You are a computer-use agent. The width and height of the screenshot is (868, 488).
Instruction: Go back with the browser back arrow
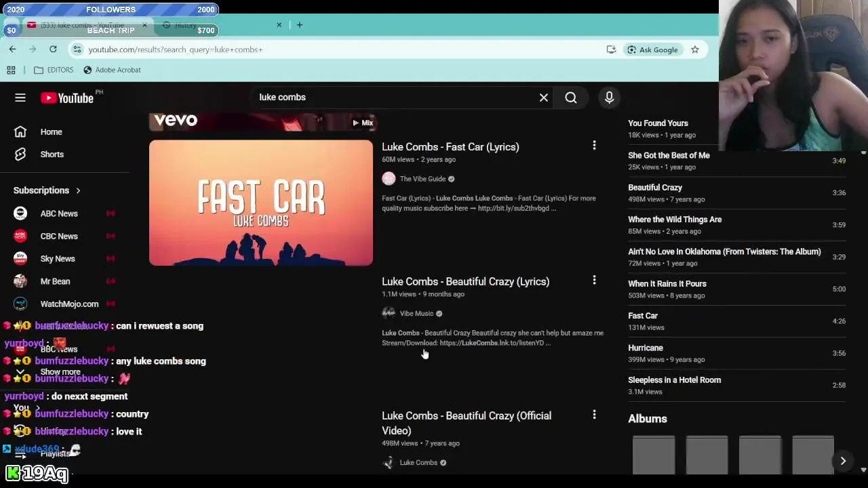pos(12,49)
